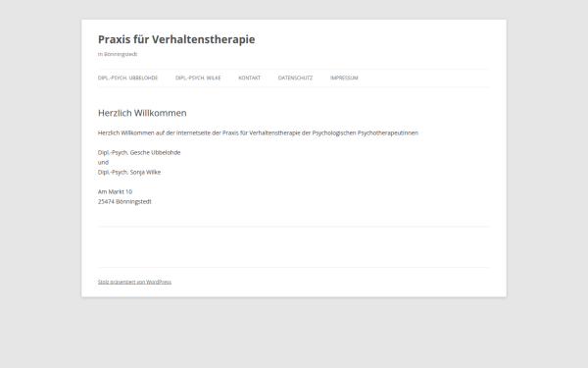Open the Impressum page

pyautogui.click(x=344, y=79)
